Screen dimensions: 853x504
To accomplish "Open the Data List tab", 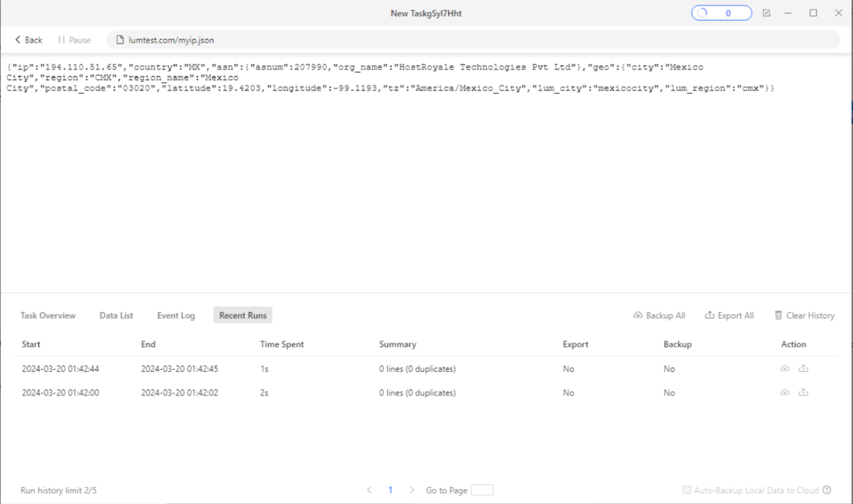I will [x=116, y=315].
